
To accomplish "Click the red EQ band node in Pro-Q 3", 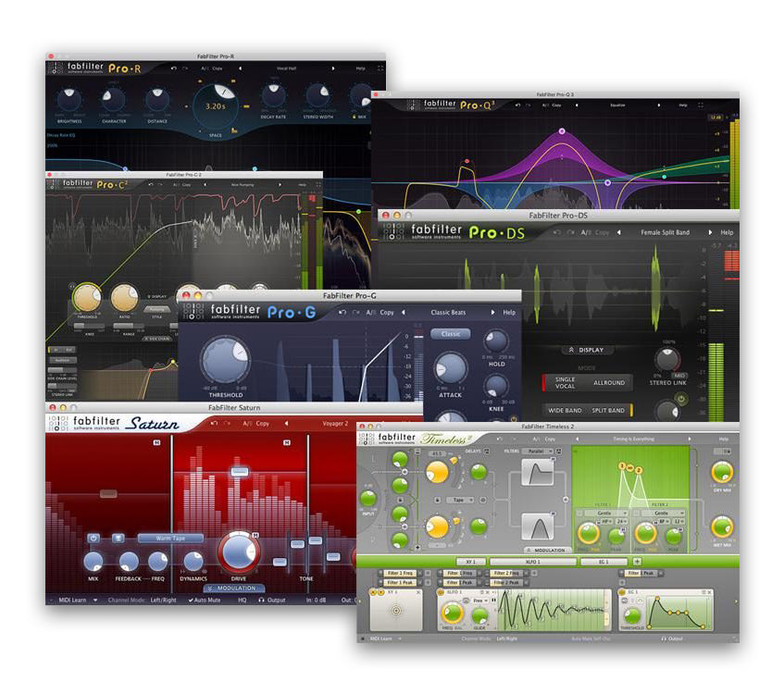I will point(467,161).
